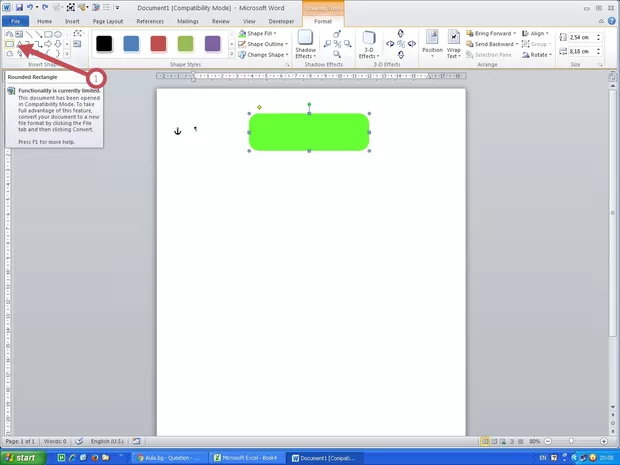This screenshot has width=620, height=465.
Task: Nudge the shadow left
Action: [328, 44]
